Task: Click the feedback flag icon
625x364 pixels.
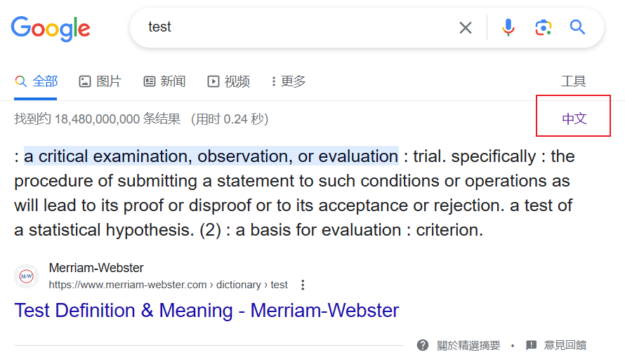Action: (x=532, y=345)
